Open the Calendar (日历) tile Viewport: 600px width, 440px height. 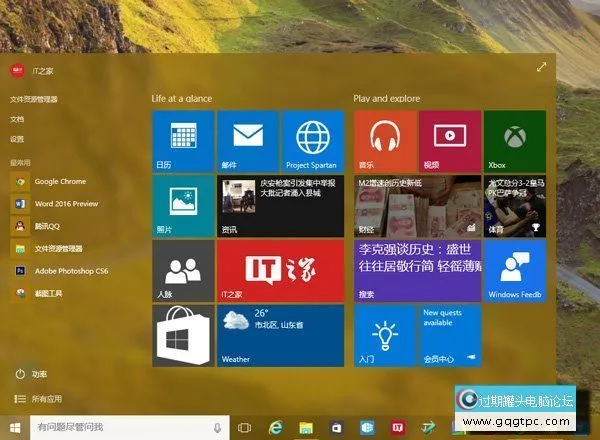183,141
